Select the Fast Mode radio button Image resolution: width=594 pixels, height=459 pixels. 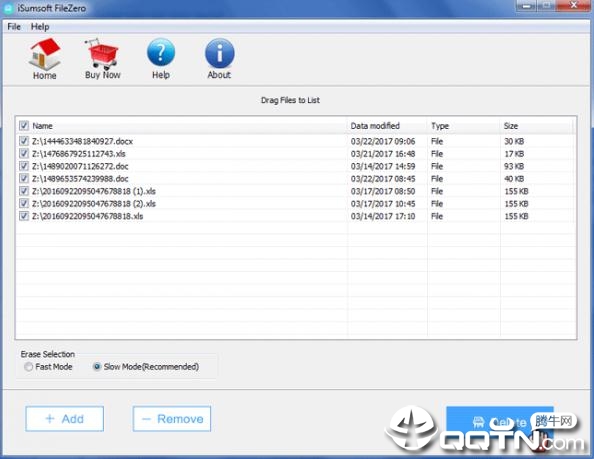point(28,367)
